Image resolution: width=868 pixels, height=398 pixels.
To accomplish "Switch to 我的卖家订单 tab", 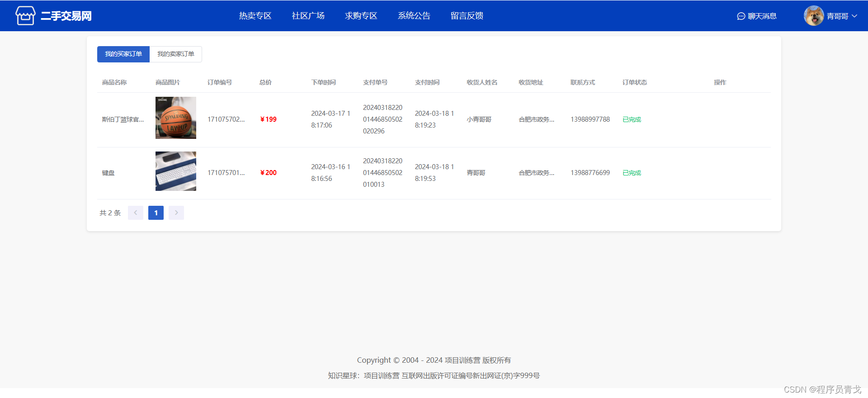I will coord(176,54).
